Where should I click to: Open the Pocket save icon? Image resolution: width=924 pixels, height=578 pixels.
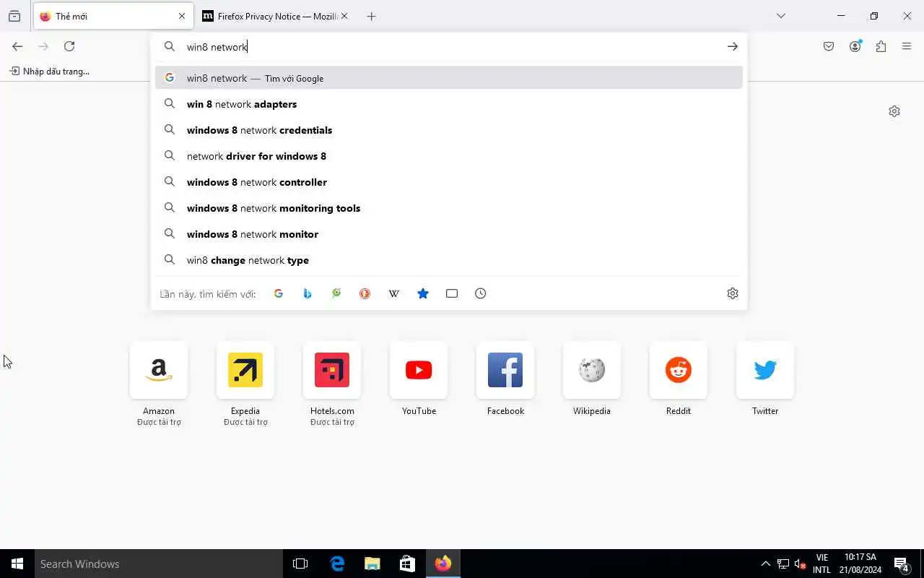829,46
